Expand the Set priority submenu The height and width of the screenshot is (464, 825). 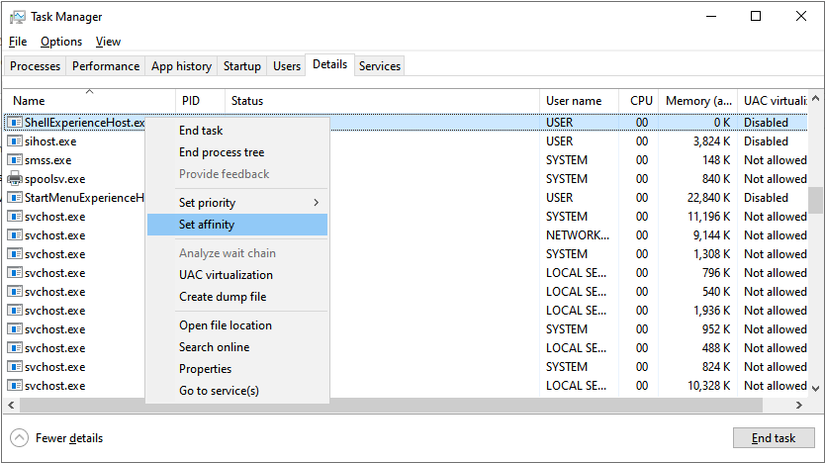tap(237, 203)
